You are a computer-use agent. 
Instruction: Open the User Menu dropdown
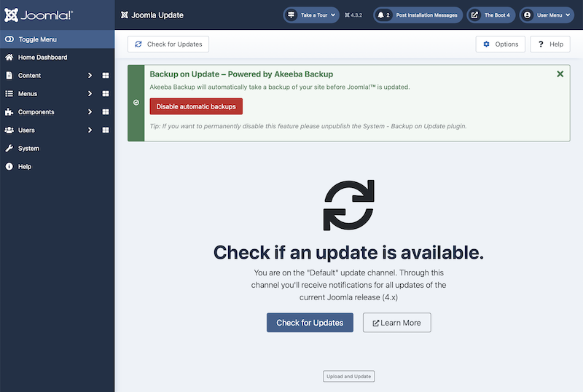pos(547,15)
